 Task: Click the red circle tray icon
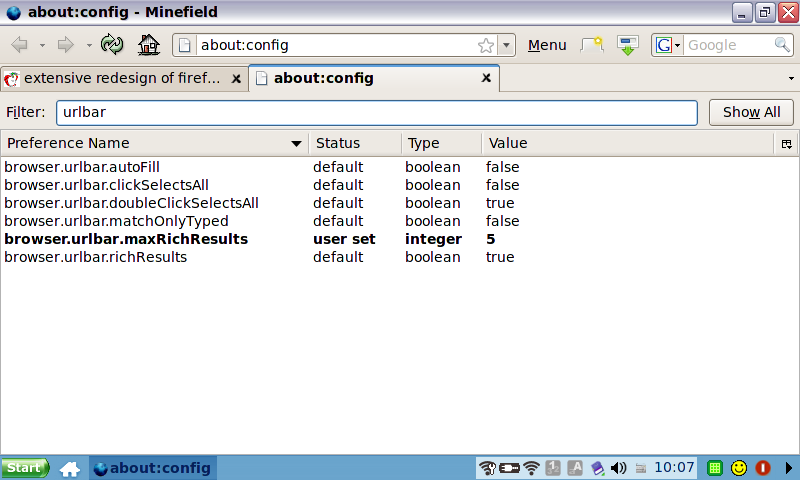click(x=763, y=468)
